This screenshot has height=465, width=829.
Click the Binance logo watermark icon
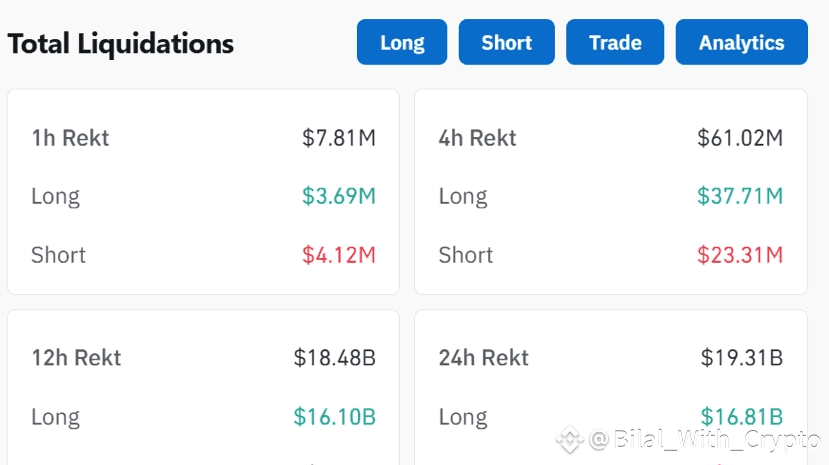(x=570, y=438)
